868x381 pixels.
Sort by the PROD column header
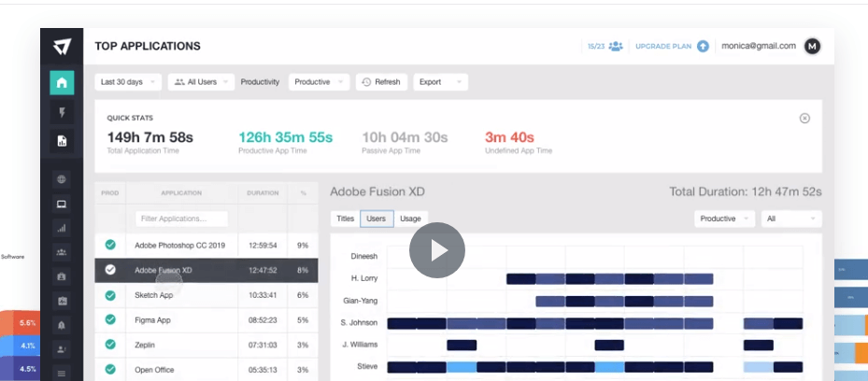point(109,193)
